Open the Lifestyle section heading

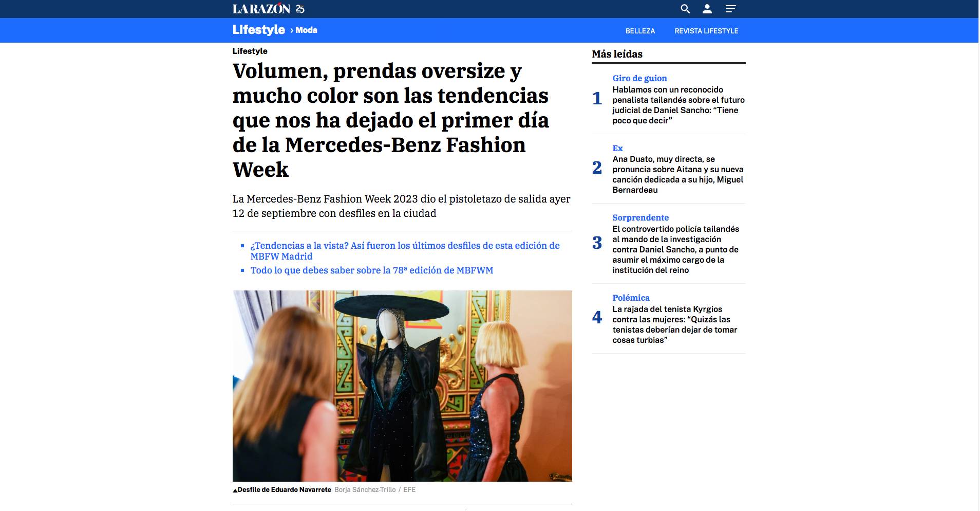[258, 30]
